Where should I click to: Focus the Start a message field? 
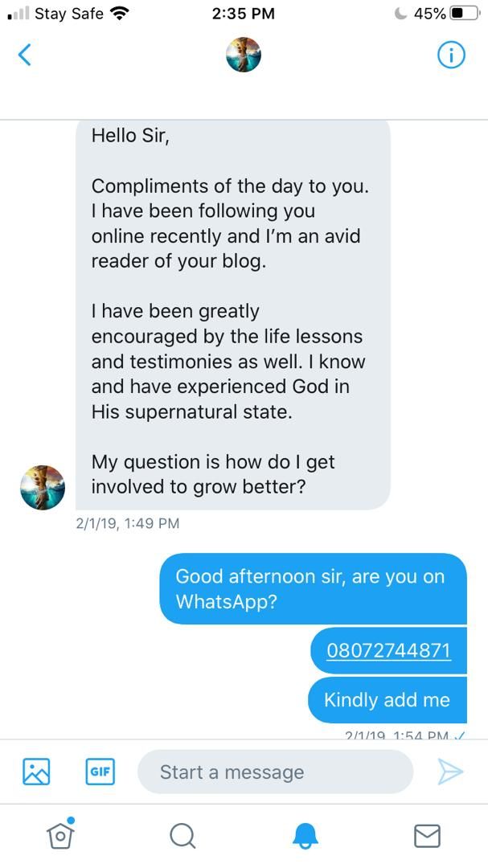pos(275,772)
